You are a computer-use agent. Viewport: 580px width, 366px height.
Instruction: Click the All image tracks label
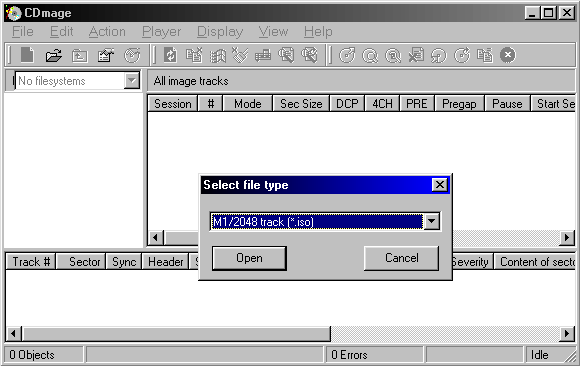click(191, 81)
